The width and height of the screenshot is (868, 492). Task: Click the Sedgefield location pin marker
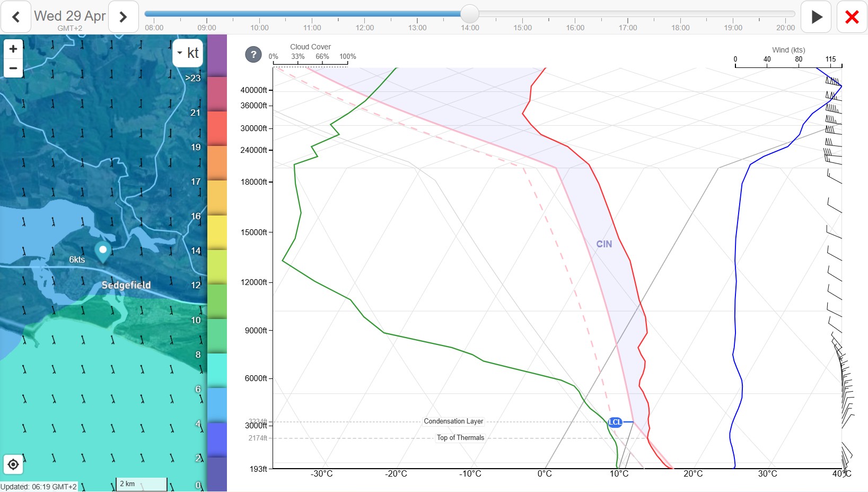tap(103, 251)
